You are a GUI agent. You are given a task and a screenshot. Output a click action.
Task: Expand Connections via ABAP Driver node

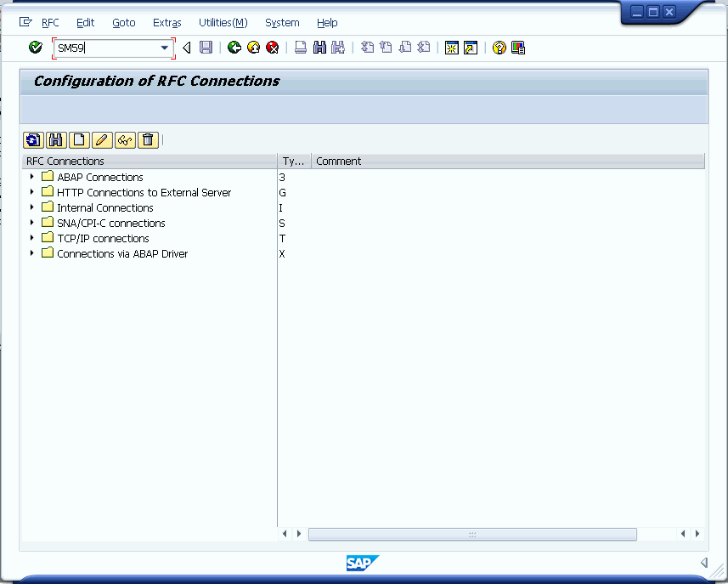(31, 253)
